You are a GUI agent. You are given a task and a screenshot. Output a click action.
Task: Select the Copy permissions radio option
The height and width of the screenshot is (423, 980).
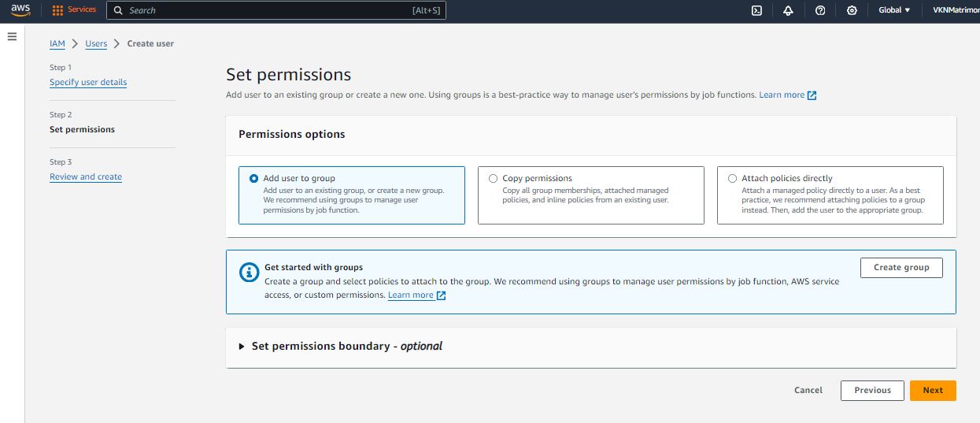(x=494, y=179)
